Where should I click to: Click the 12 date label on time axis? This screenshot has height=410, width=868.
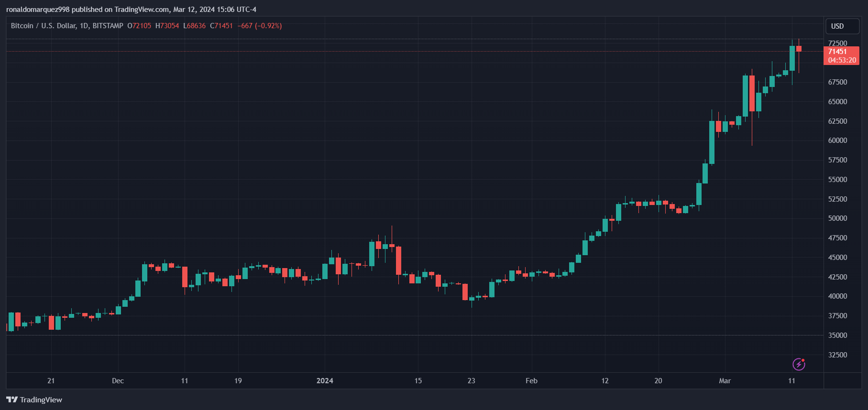click(605, 381)
